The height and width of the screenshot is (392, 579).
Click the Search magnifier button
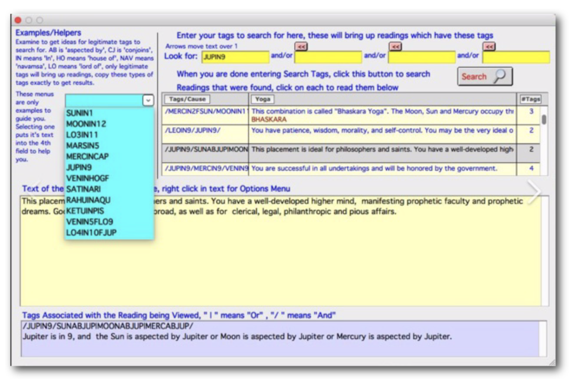point(485,77)
